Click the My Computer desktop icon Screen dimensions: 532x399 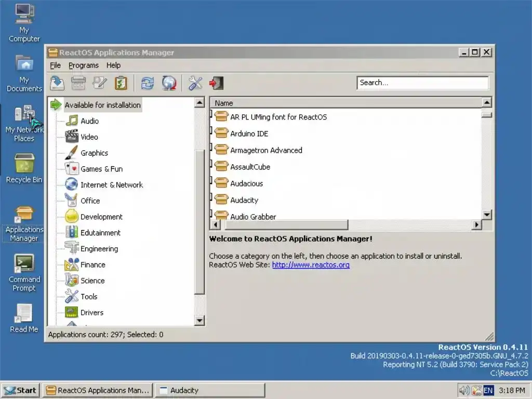tap(24, 23)
